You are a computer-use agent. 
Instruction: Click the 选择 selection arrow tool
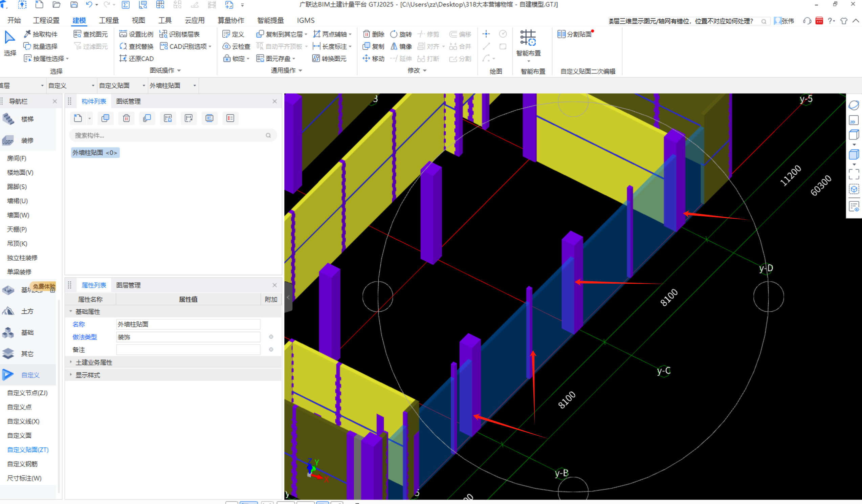click(x=10, y=43)
